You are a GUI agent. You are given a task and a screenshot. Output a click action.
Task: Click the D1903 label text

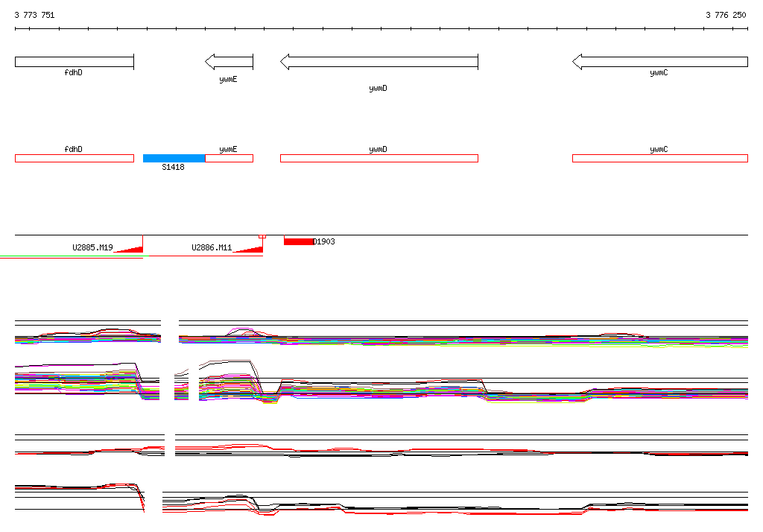click(324, 241)
